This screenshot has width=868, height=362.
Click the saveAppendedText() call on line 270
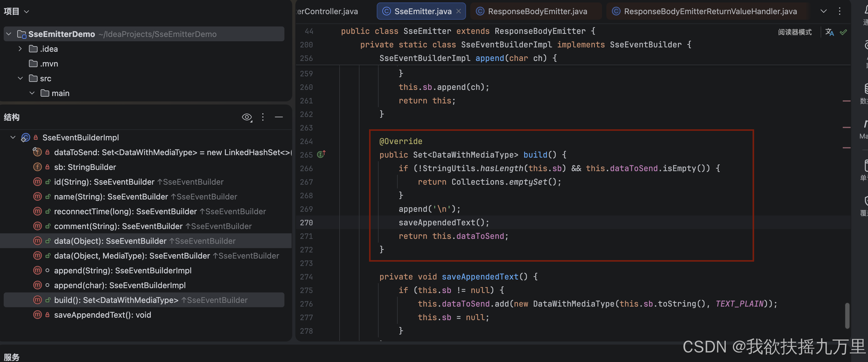pos(444,223)
